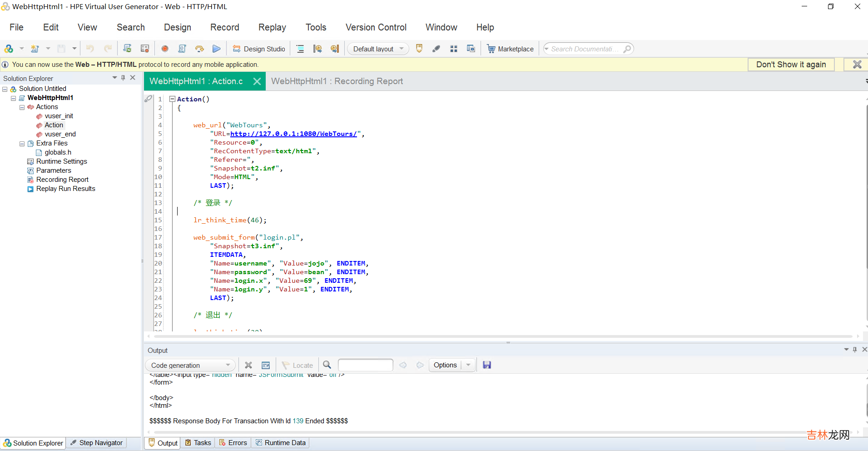Collapse the Action() code fold marker
Screen dimensions: 868x451
(172, 99)
